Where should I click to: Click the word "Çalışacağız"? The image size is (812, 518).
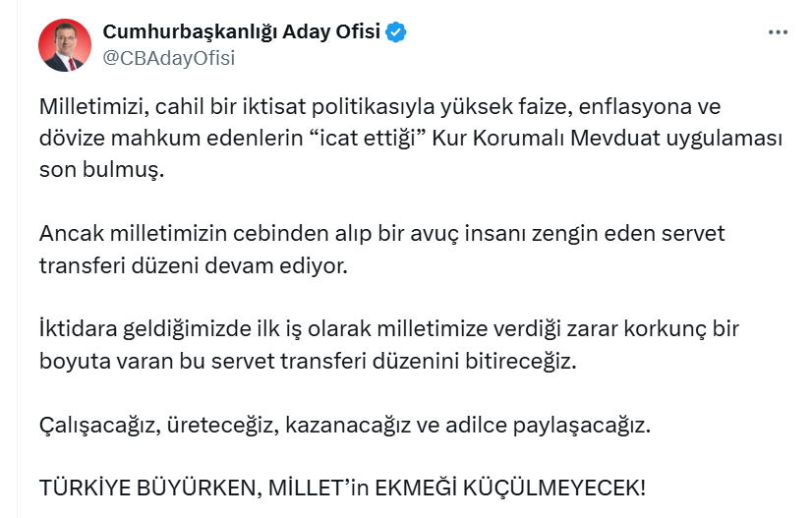tap(102, 426)
